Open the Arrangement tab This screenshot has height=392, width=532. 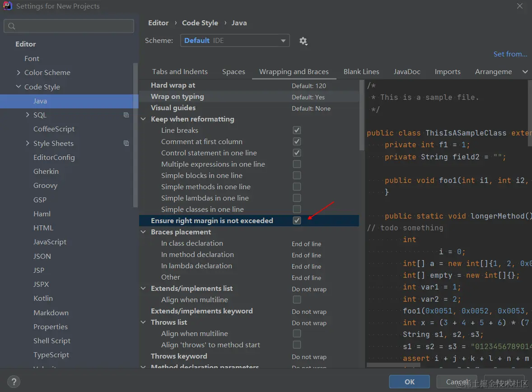[493, 72]
